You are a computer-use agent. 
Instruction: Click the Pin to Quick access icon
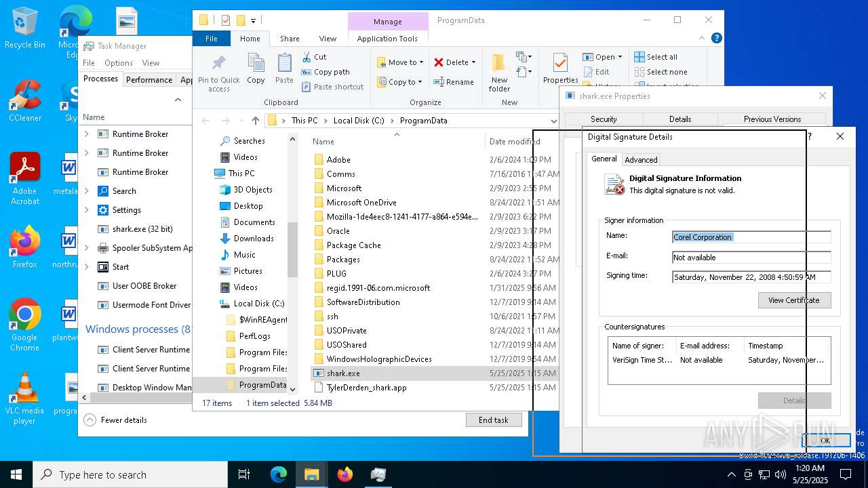[218, 64]
